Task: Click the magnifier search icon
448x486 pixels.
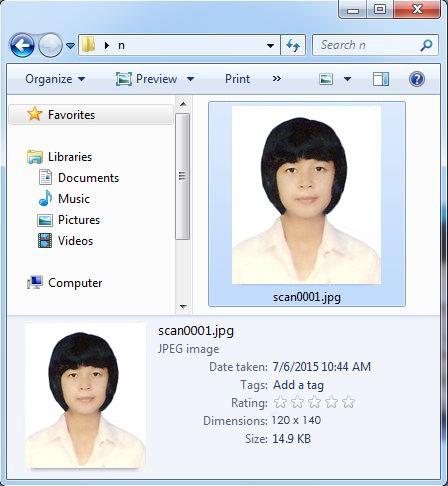Action: coord(426,45)
